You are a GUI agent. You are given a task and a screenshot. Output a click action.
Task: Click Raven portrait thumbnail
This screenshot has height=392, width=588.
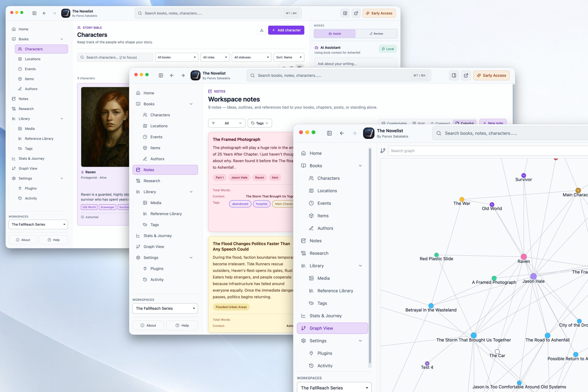105,127
